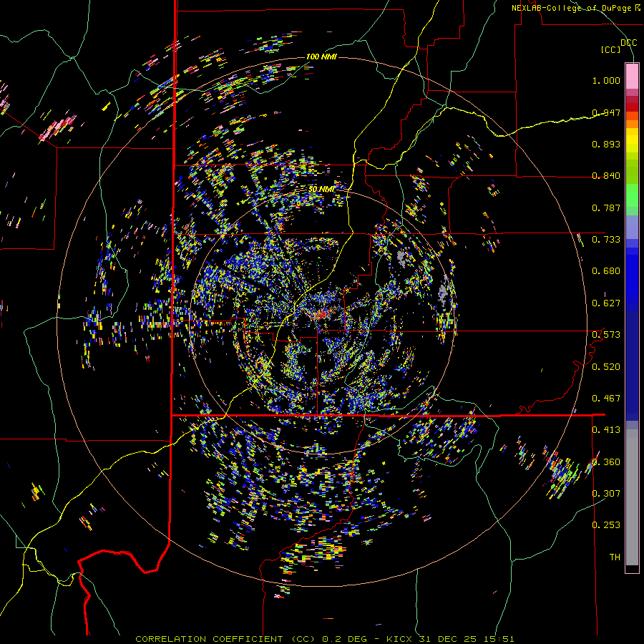The height and width of the screenshot is (644, 644).
Task: Click the 0.307 legend value
Action: click(x=606, y=493)
